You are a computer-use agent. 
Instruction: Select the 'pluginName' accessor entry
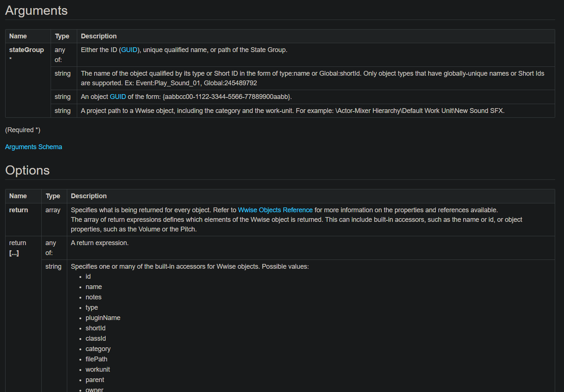tap(103, 318)
